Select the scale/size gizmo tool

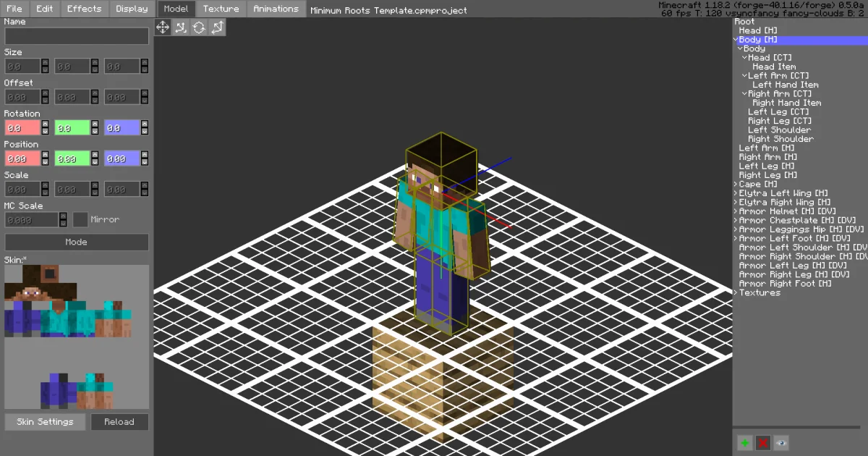click(x=217, y=28)
